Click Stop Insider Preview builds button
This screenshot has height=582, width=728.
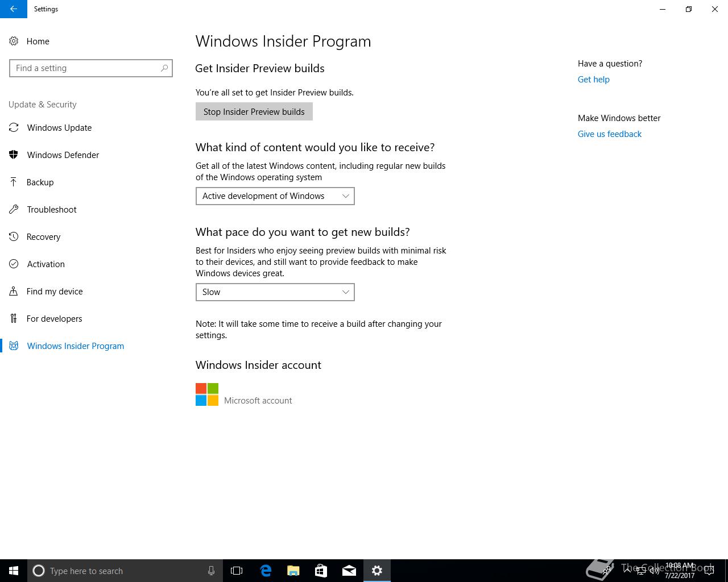254,112
